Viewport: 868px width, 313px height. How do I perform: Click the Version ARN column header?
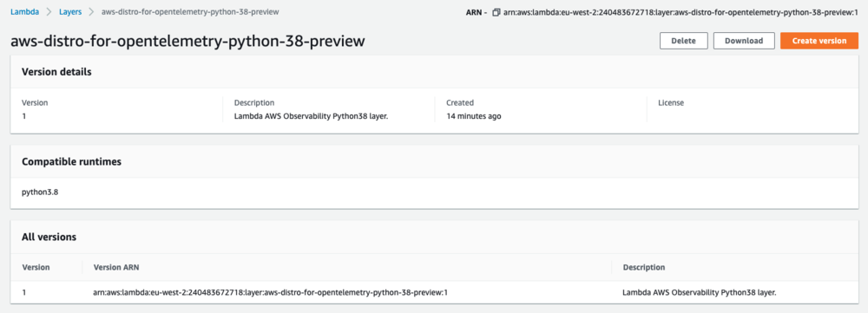pyautogui.click(x=116, y=267)
